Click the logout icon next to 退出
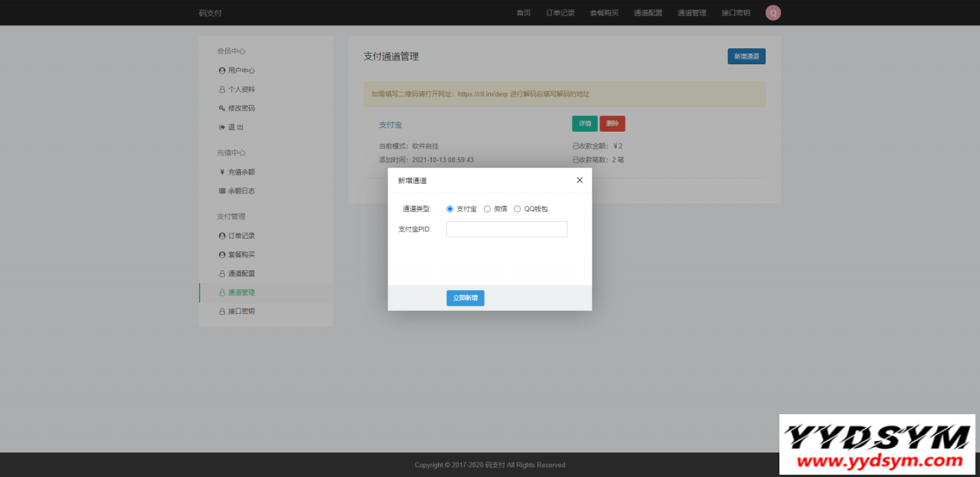Viewport: 980px width, 477px height. tap(222, 127)
